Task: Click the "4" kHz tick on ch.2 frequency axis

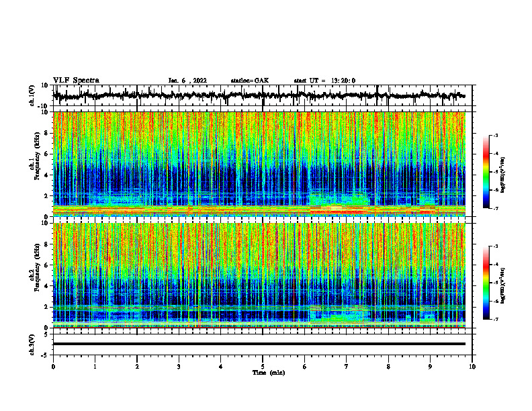Action: 47,286
